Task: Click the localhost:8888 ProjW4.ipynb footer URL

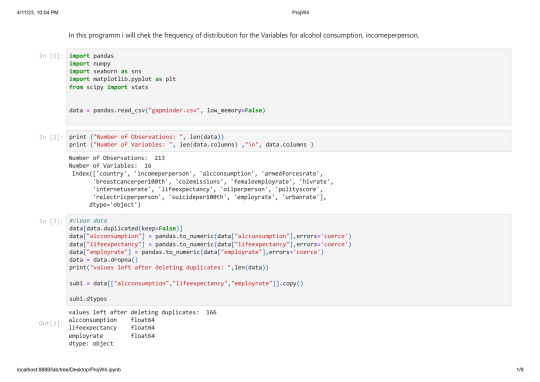Action: 69,370
